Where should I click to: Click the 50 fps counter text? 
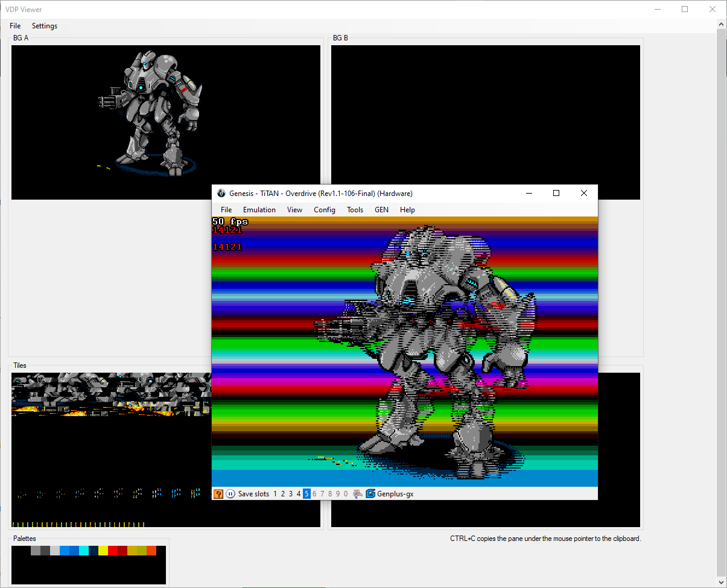click(230, 221)
